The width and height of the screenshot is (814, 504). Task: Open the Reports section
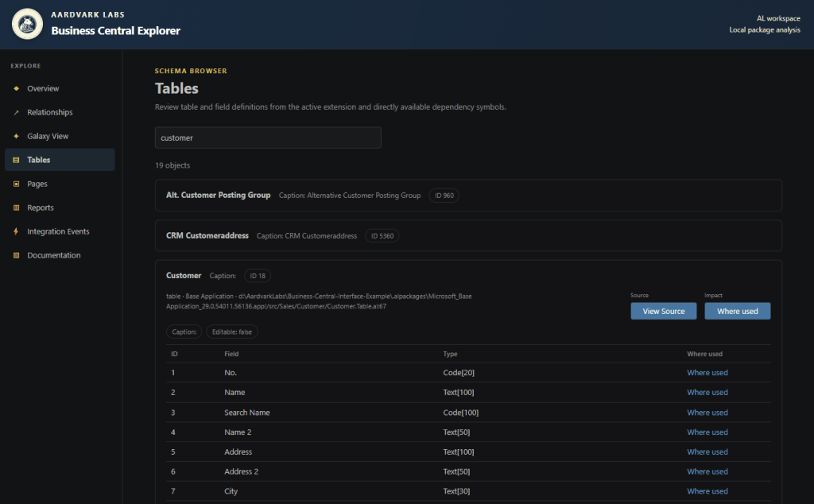coord(60,207)
